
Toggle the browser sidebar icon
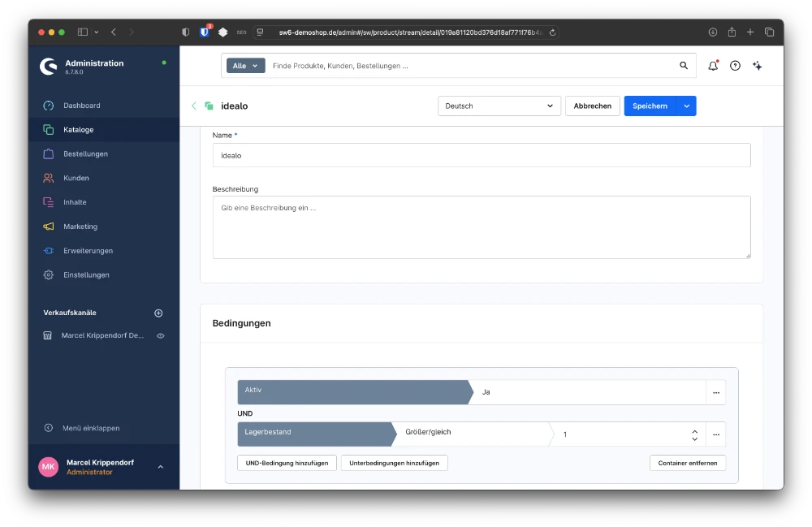click(82, 32)
